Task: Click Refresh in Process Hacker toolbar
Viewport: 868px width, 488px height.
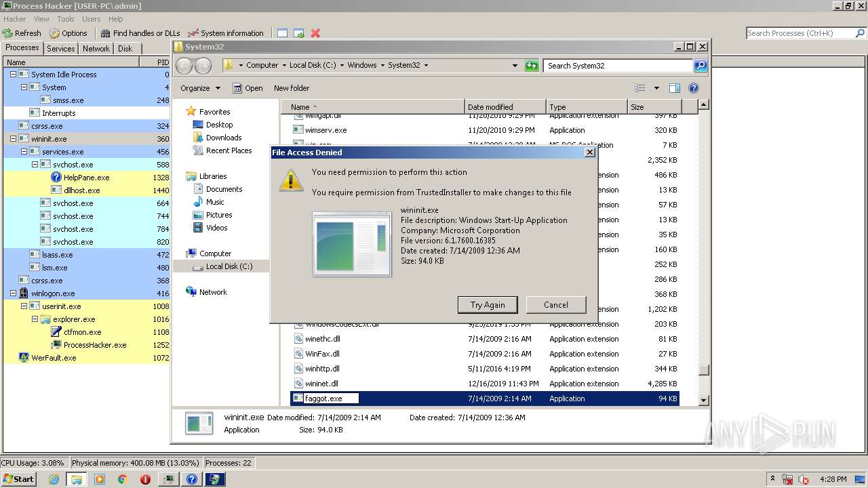Action: tap(22, 33)
